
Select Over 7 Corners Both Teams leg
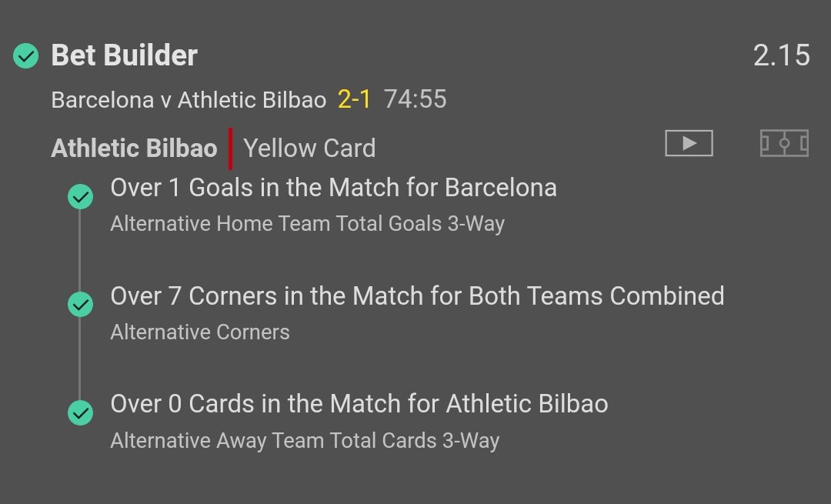418,295
